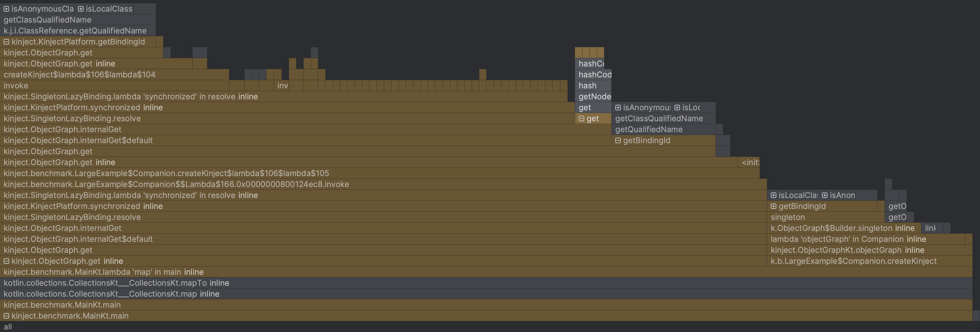Expand the getBindingId frame above singleton
980x332 pixels.
tap(774, 206)
